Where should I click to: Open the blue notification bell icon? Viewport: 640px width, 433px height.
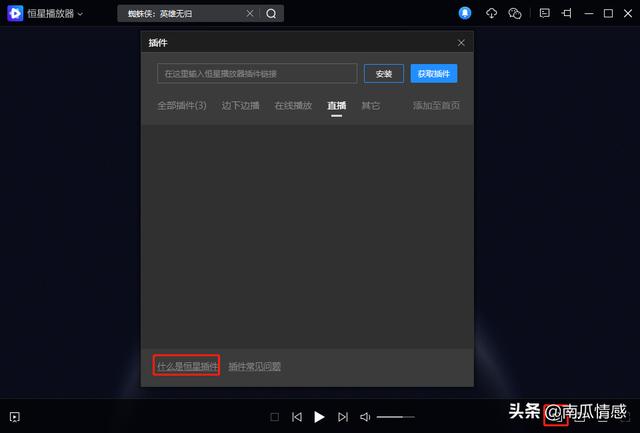pos(465,13)
